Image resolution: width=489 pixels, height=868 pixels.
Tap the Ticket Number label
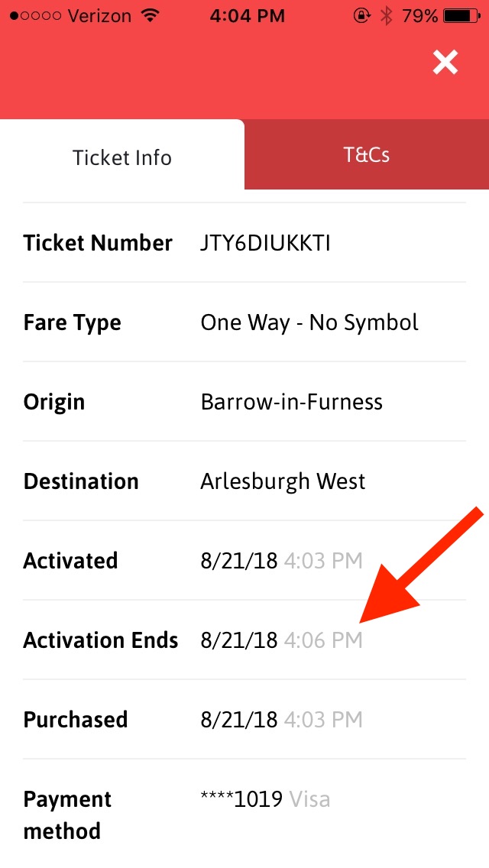click(98, 243)
